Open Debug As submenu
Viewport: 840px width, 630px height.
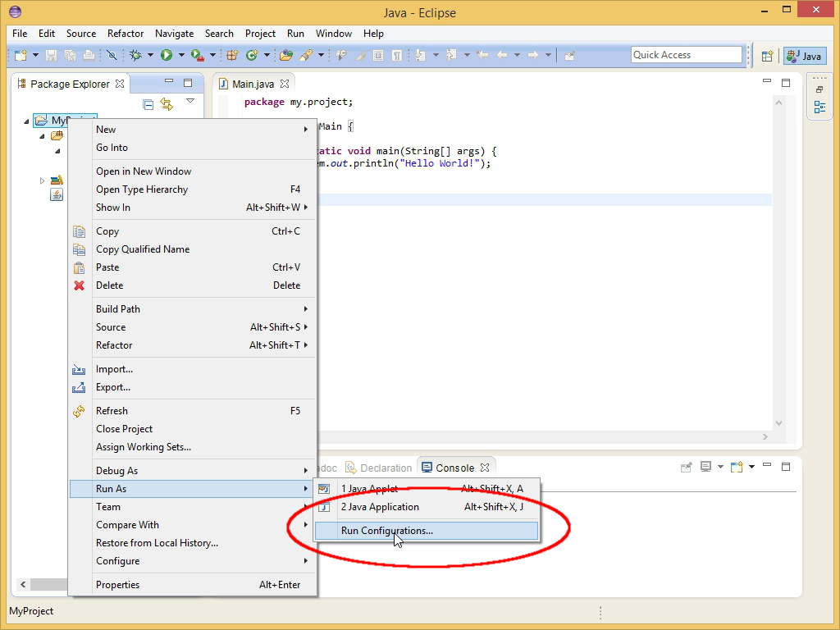(193, 471)
